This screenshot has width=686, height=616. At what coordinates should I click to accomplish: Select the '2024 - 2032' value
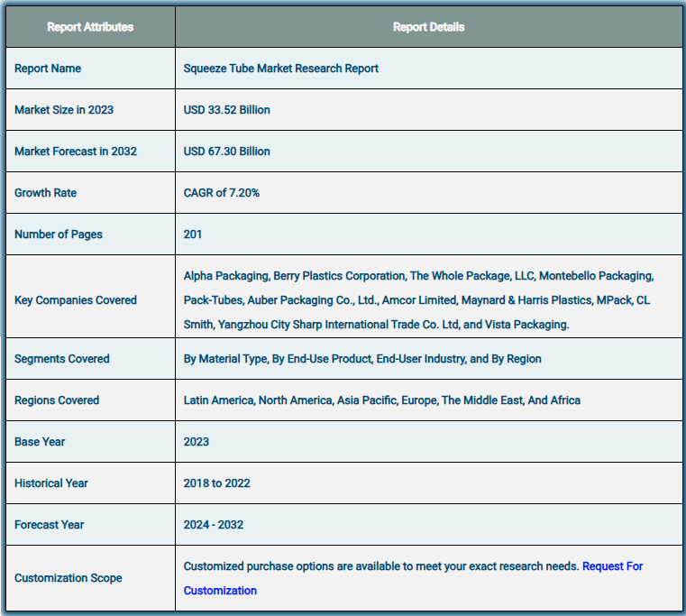tap(213, 525)
